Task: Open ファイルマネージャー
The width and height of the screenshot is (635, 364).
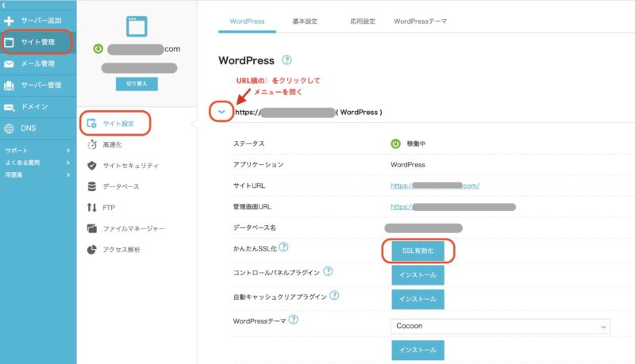Action: pos(133,228)
